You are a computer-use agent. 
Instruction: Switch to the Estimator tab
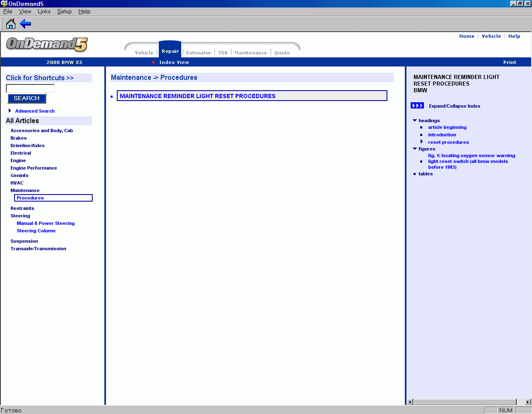click(x=199, y=53)
